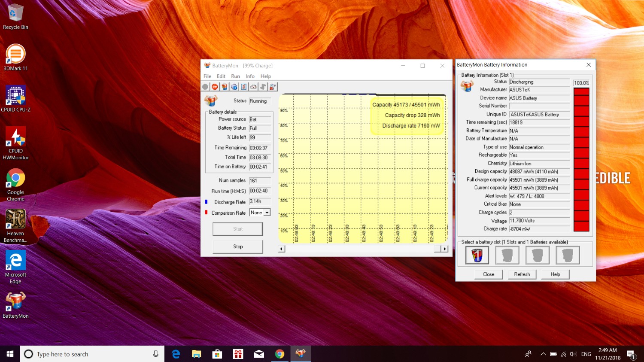Viewport: 644px width, 362px height.
Task: Select battery slot 1 in Battery Information
Action: pos(477,255)
